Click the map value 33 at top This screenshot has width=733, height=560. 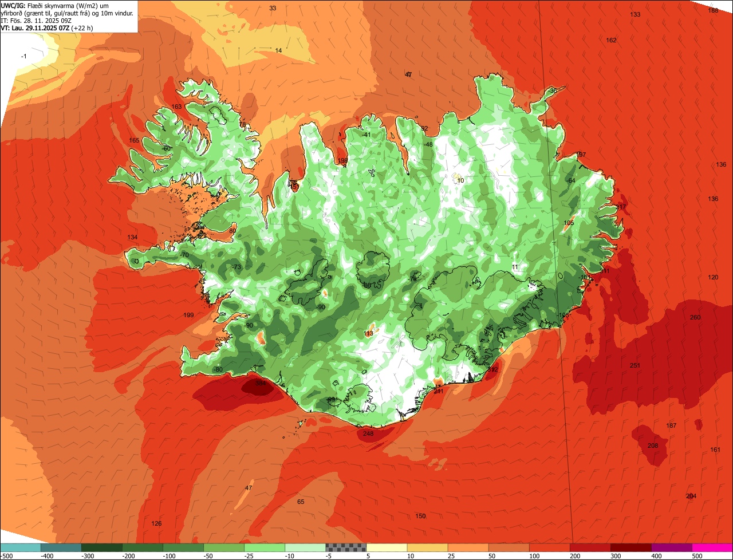tap(273, 8)
